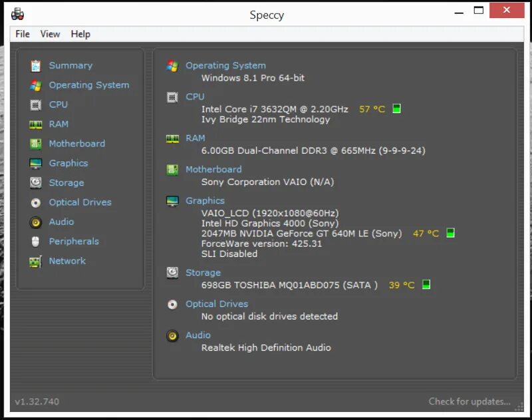This screenshot has height=420, width=532.
Task: Click the Audio speaker icon in main panel
Action: 172,335
